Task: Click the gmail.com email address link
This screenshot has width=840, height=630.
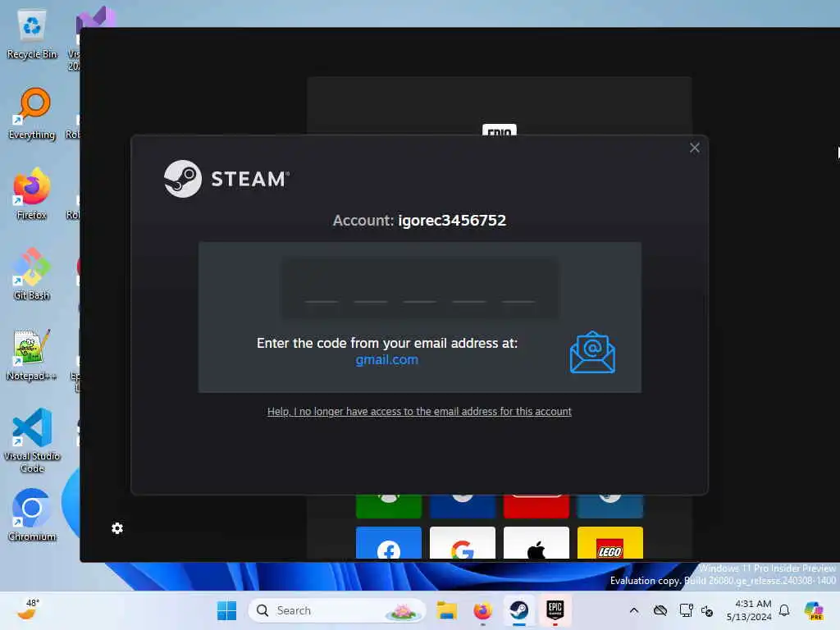Action: click(x=387, y=359)
